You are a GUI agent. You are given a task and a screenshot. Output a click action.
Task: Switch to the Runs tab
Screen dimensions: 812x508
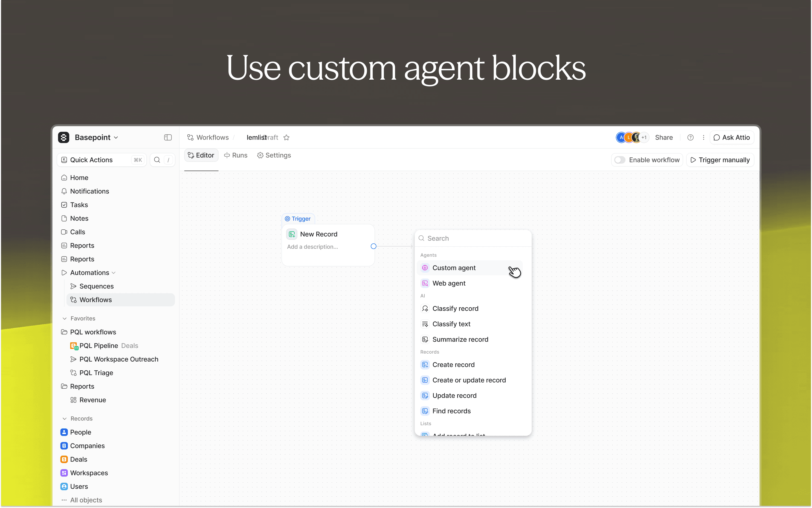(236, 155)
